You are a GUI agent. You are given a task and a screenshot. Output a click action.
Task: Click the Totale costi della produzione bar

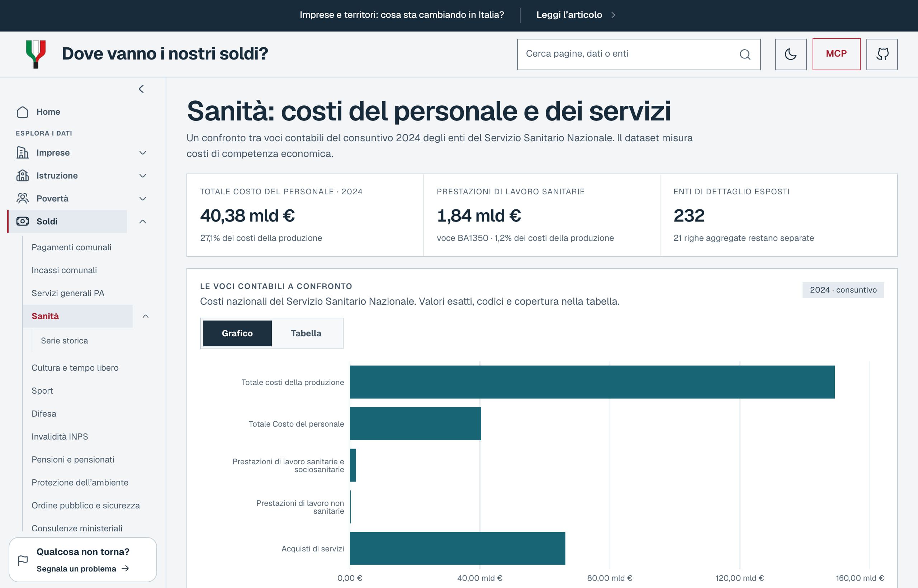pyautogui.click(x=592, y=382)
